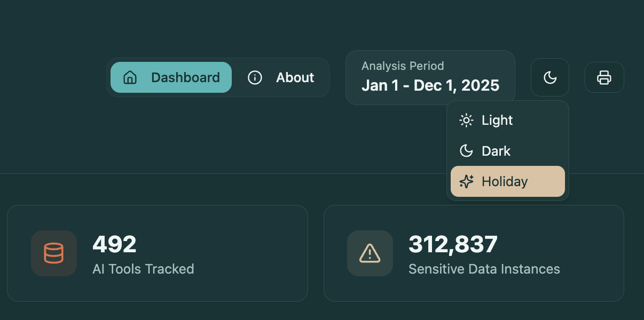Switch to the Dashboard tab label
The width and height of the screenshot is (644, 320).
[x=185, y=77]
